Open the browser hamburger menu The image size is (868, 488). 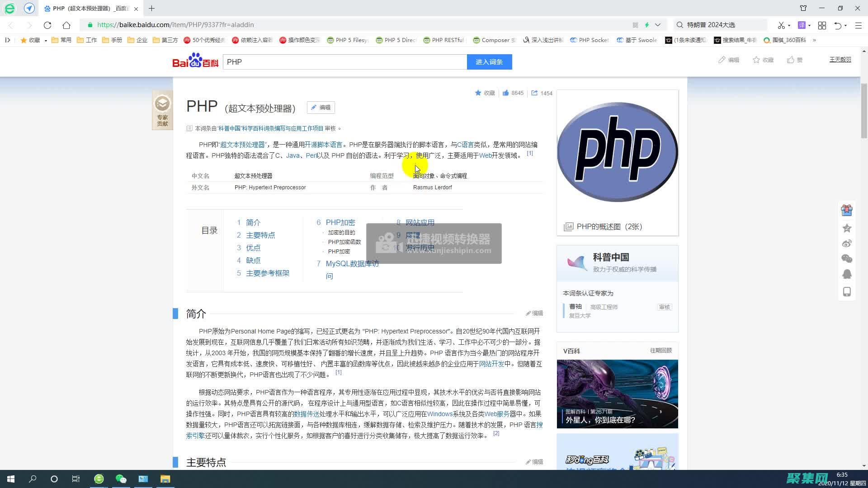(859, 25)
